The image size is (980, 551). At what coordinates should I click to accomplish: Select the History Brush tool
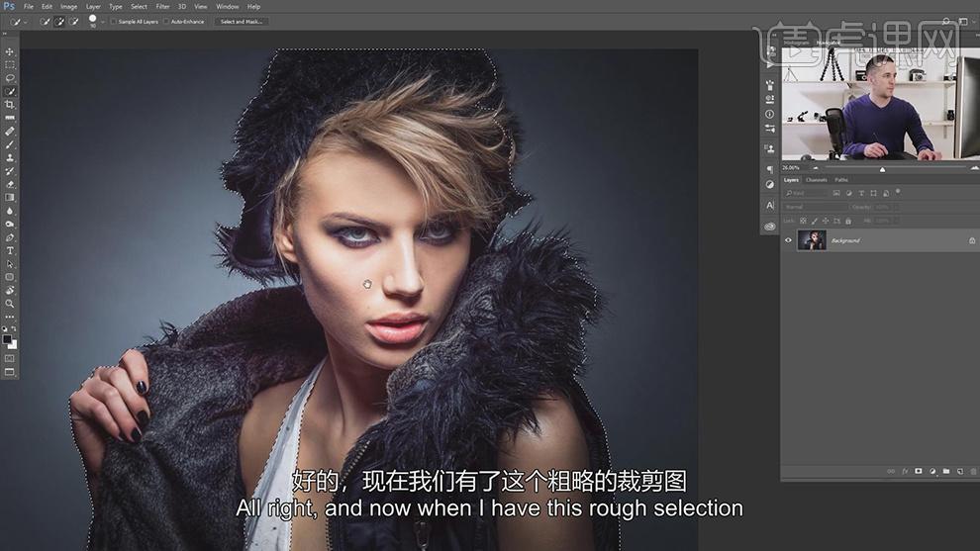(x=9, y=170)
